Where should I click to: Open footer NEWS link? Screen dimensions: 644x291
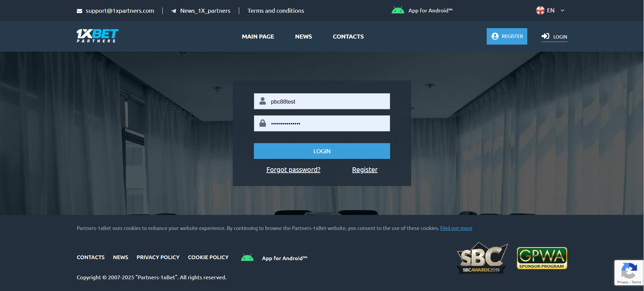[120, 257]
